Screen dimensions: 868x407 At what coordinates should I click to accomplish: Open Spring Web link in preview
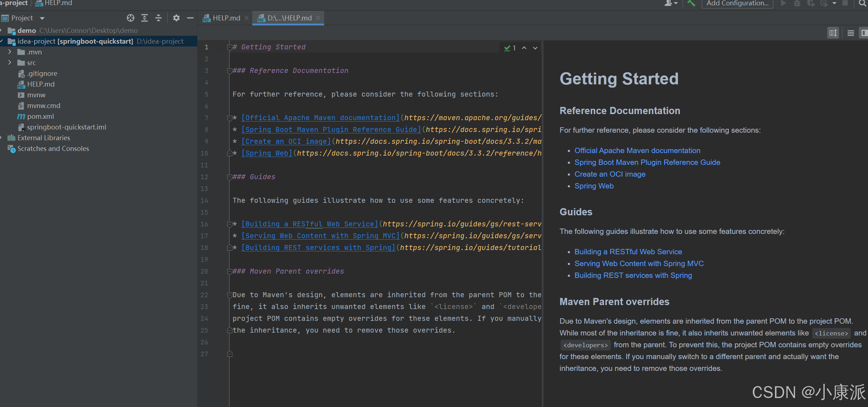pyautogui.click(x=594, y=186)
